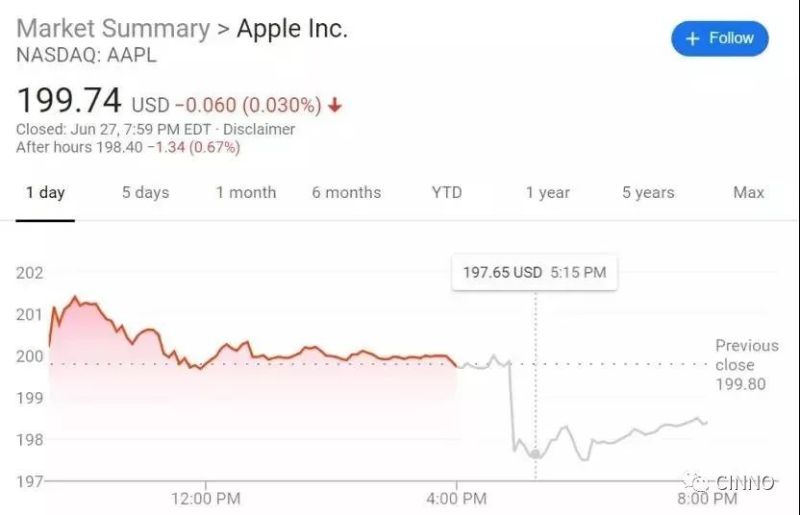Open the Disclaimer link
This screenshot has height=515, width=800.
point(259,129)
